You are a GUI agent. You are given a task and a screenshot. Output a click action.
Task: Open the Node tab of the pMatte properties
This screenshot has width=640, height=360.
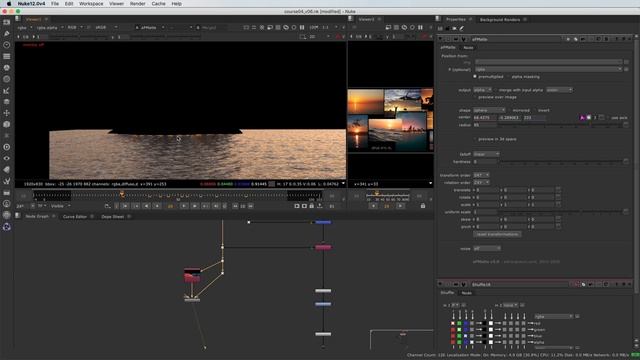pos(468,48)
